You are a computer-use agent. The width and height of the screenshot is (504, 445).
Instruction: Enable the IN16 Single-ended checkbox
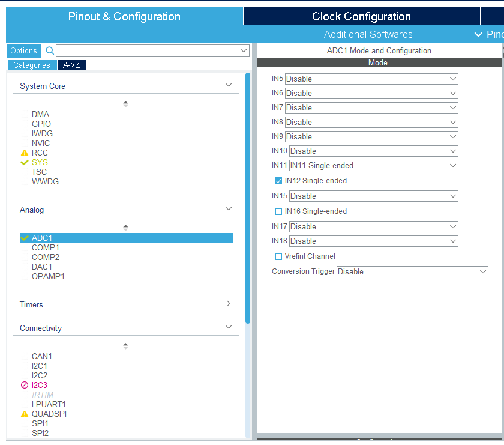pyautogui.click(x=278, y=211)
